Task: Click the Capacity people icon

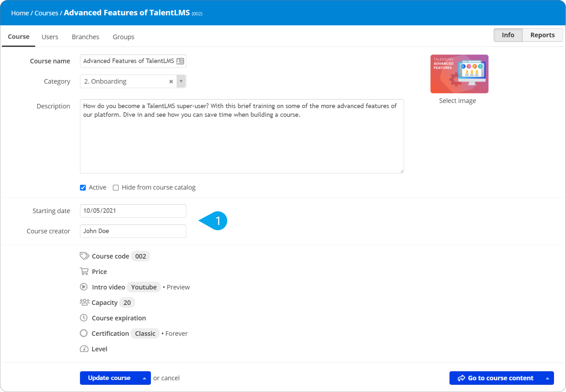Action: [x=84, y=302]
